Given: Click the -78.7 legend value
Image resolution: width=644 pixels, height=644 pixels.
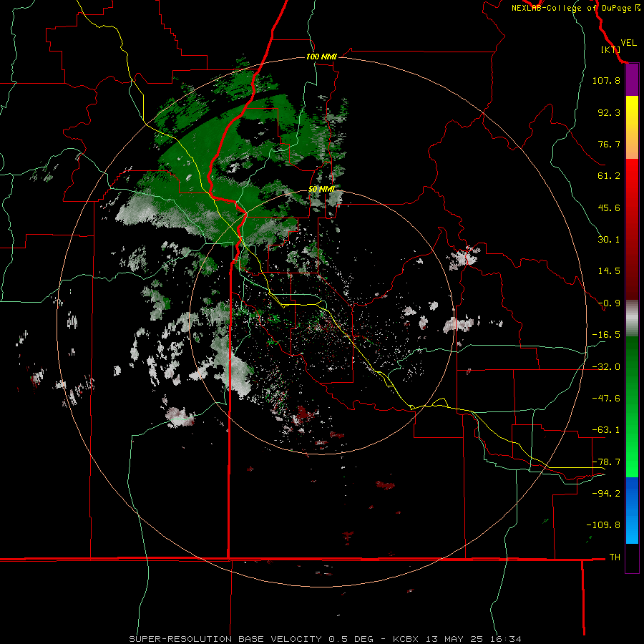Looking at the screenshot, I should 606,462.
